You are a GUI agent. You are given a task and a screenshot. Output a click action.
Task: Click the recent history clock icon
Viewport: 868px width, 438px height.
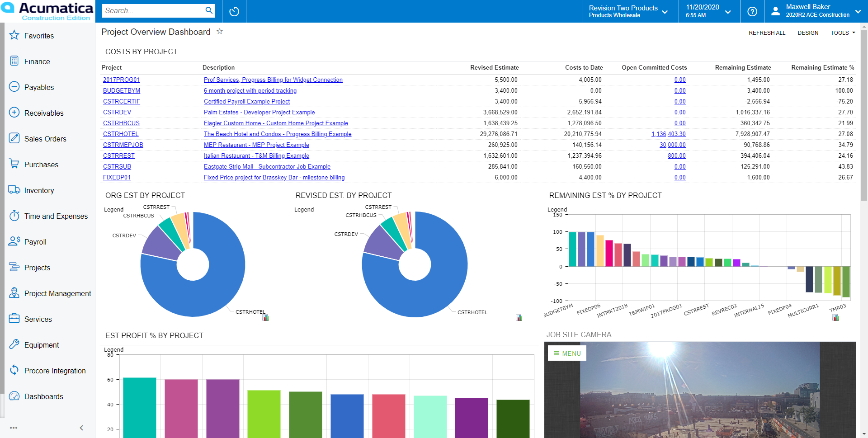pyautogui.click(x=234, y=11)
